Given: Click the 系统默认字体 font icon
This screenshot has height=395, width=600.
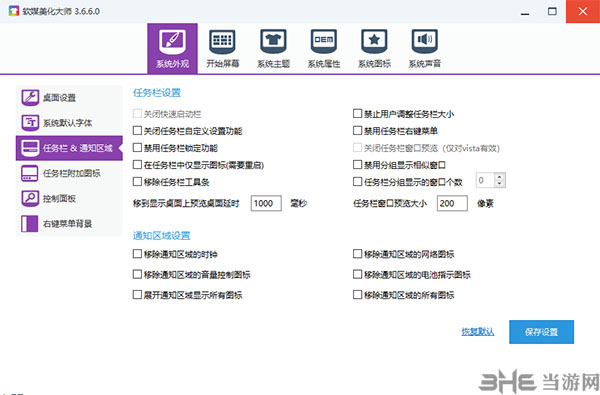Looking at the screenshot, I should (x=30, y=122).
